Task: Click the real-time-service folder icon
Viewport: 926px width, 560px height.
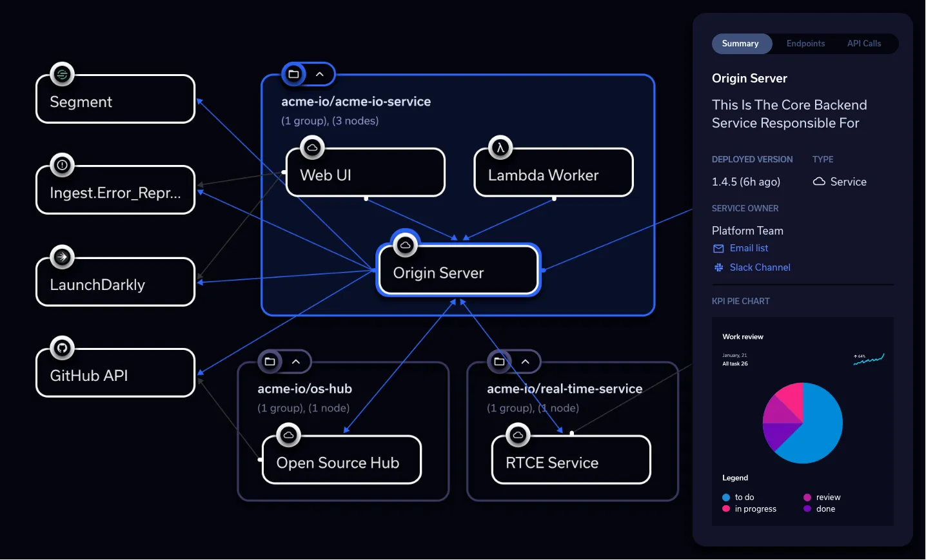Action: coord(499,362)
